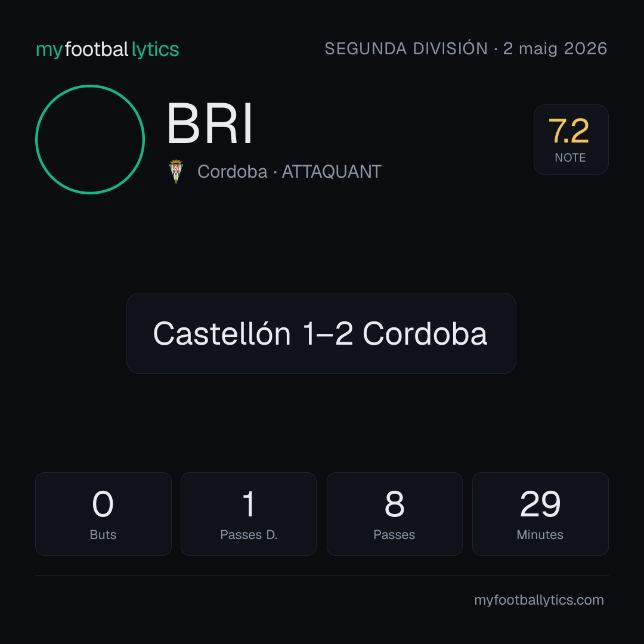Click the 'Buts' label text
Screen dimensions: 644x644
click(x=103, y=535)
